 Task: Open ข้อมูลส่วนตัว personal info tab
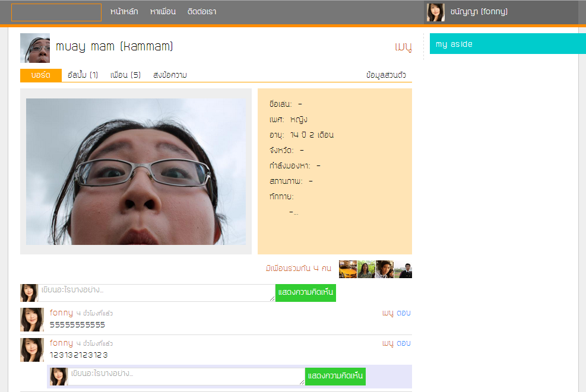coord(386,75)
